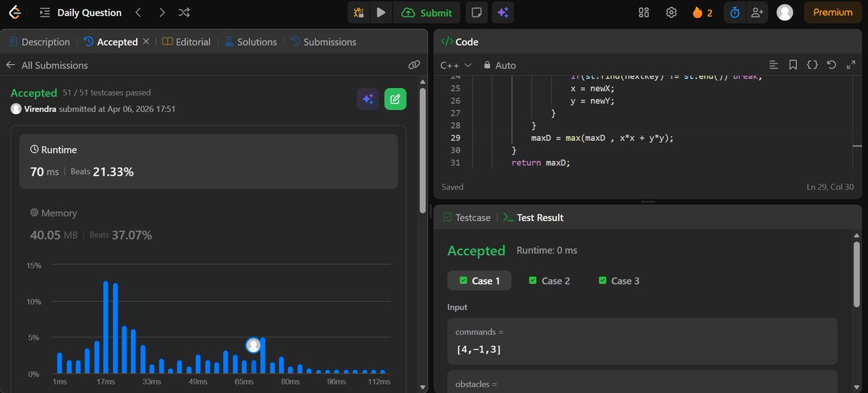Format code with the align lines icon
Screen dimensions: 868x393
point(773,65)
